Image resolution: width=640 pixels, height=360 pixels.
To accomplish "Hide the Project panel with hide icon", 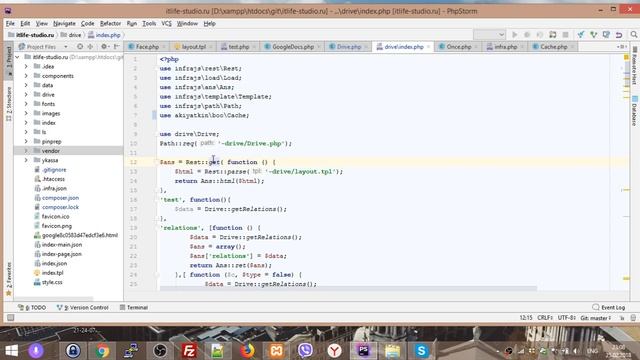I will (x=116, y=47).
